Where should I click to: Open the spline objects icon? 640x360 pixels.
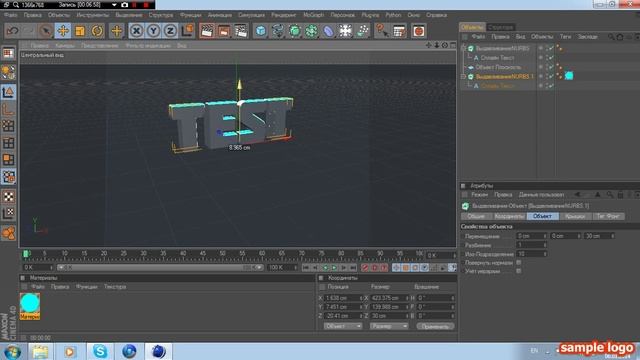pyautogui.click(x=278, y=31)
